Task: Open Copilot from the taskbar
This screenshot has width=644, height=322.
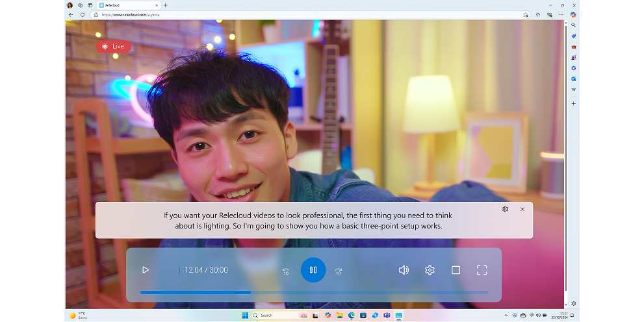Action: 328,316
